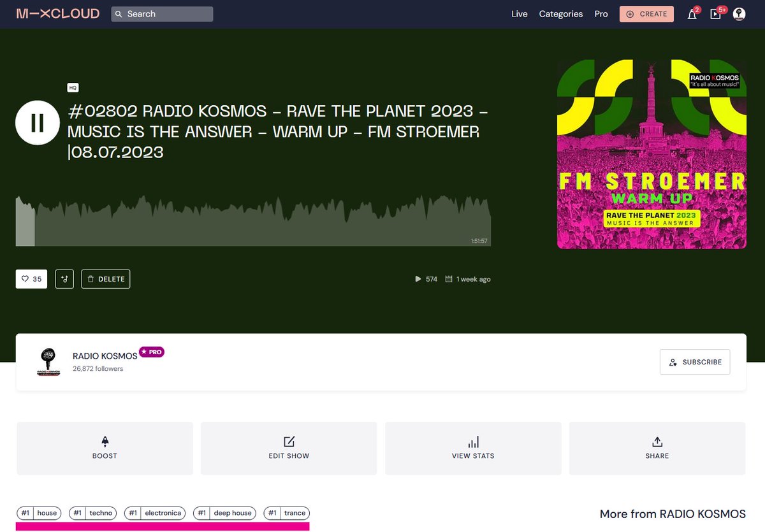Seek within the audio waveform
The image size is (765, 532).
coord(253,220)
